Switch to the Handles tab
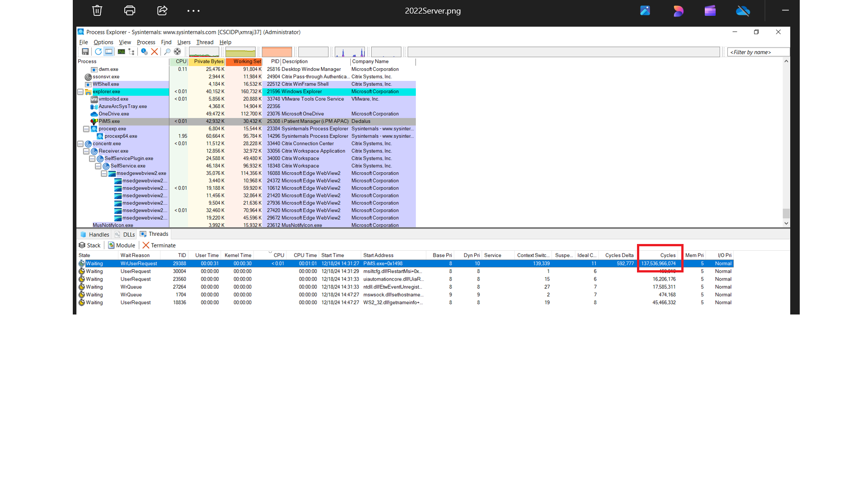 click(x=95, y=235)
